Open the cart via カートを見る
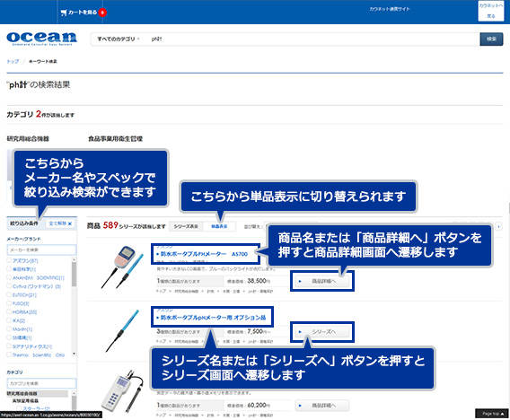Image resolution: width=510 pixels, height=420 pixels. (79, 13)
